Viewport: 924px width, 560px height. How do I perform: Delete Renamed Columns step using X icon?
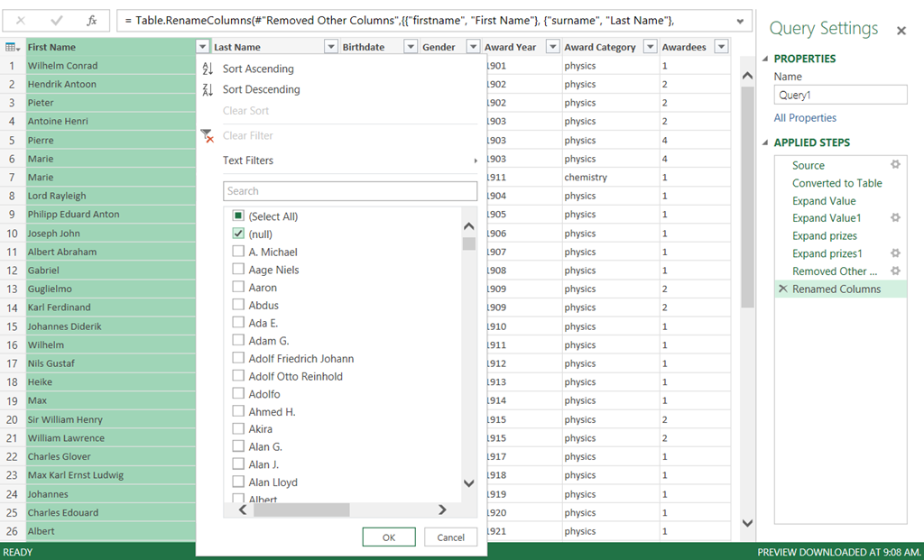[782, 289]
